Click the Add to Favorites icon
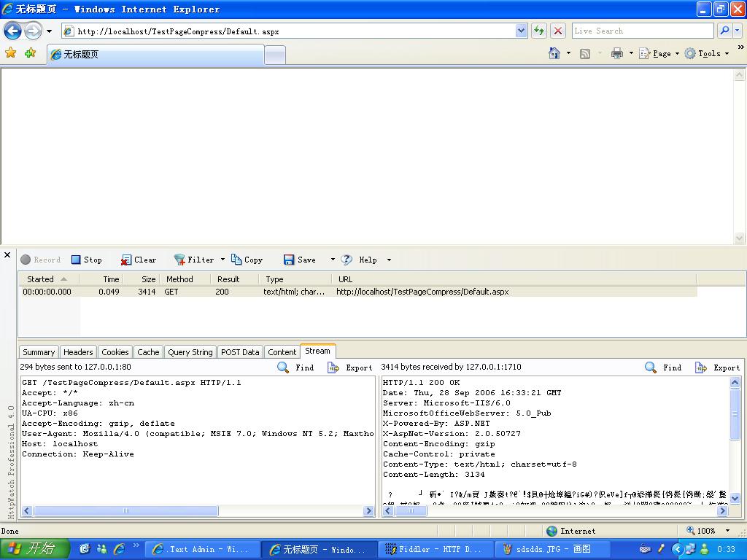Viewport: 747px width, 560px height. coord(30,53)
